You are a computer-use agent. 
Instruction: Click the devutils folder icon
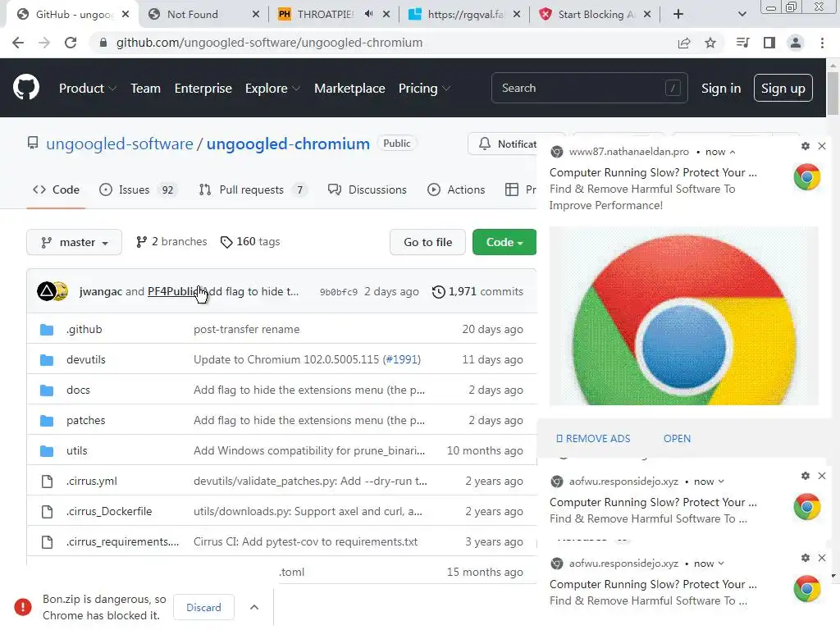47,360
